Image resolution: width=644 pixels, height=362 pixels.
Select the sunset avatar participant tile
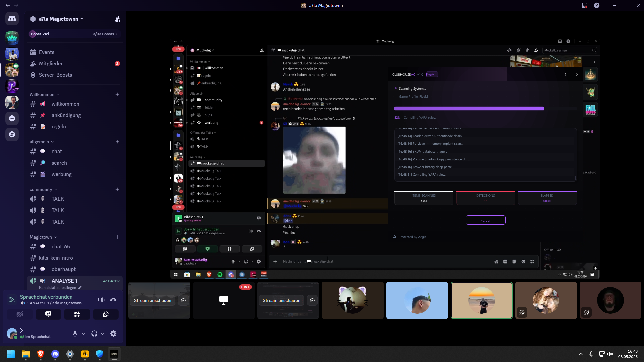(x=482, y=300)
